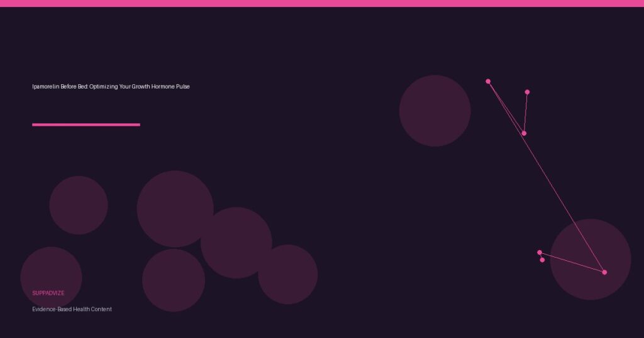Click the Evidence-Based Health Content tagline
The width and height of the screenshot is (644, 338).
[x=72, y=309]
